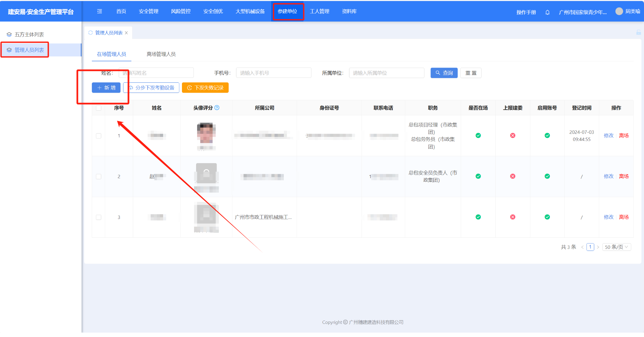This screenshot has height=337, width=644.
Task: Expand the 广州市国家级青少年 project selector
Action: click(x=582, y=12)
